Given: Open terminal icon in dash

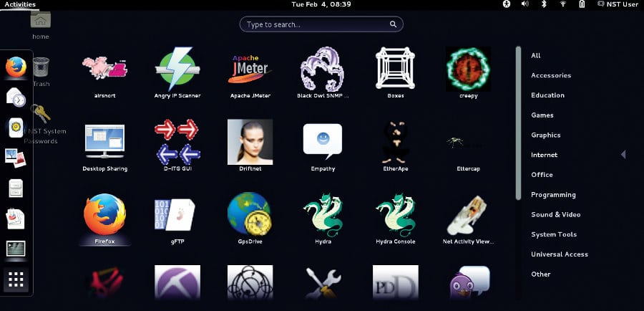Looking at the screenshot, I should pos(16,249).
